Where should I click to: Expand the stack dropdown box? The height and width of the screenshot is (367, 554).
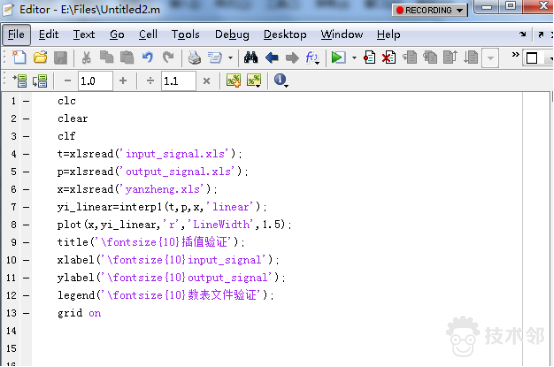click(x=490, y=58)
